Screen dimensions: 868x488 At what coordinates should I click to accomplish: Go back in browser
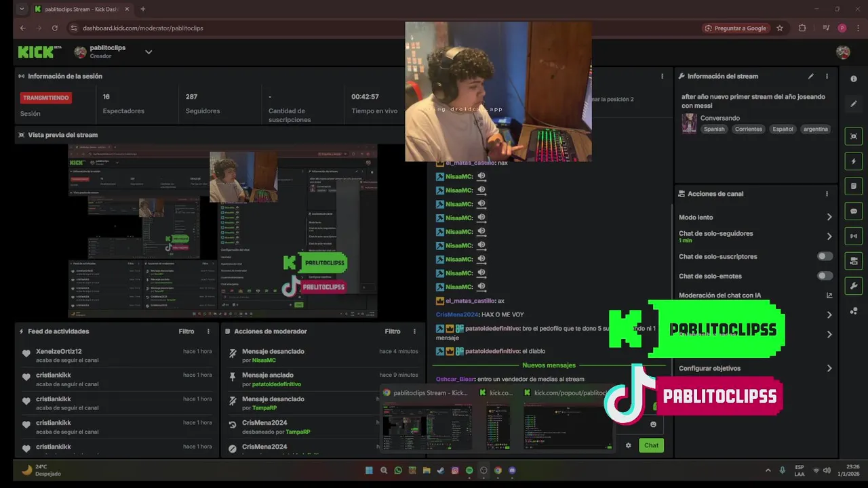(x=22, y=28)
